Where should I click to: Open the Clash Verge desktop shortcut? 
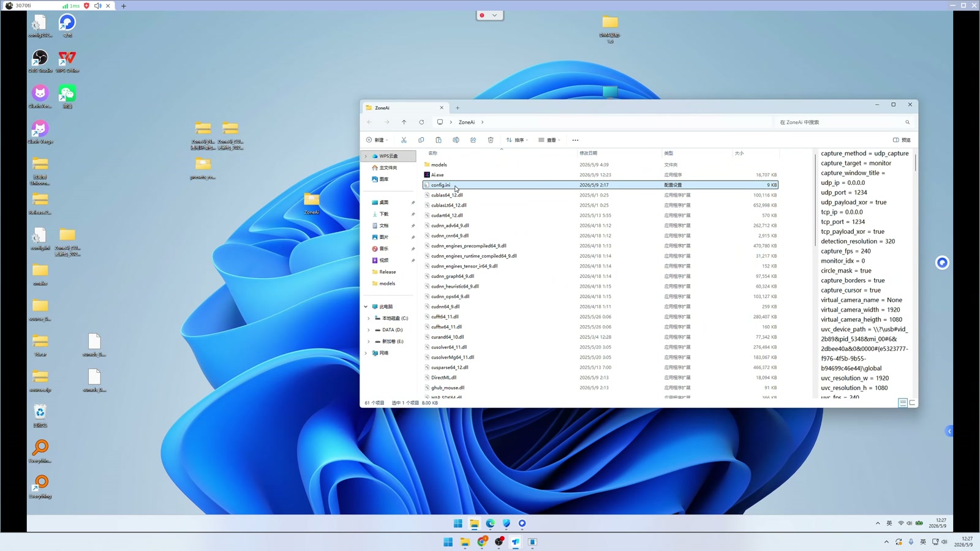point(40,132)
